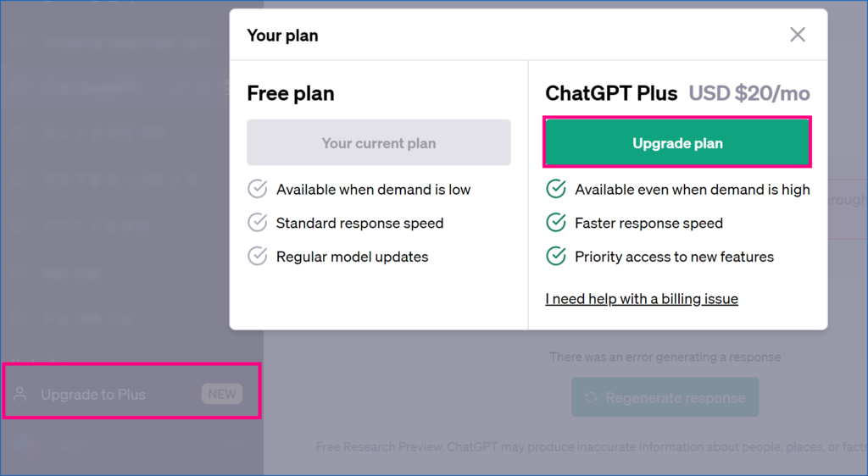The width and height of the screenshot is (868, 476).
Task: Click the ChatGPT Plus heading
Action: click(611, 93)
